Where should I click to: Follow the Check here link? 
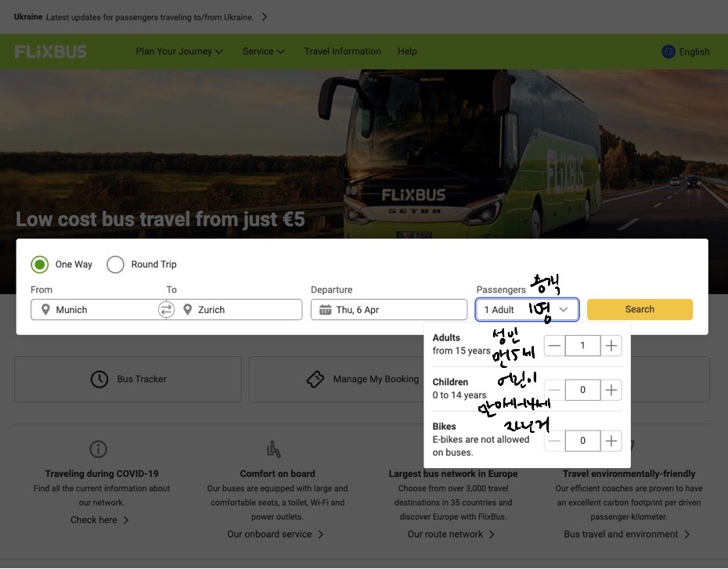[x=99, y=520]
